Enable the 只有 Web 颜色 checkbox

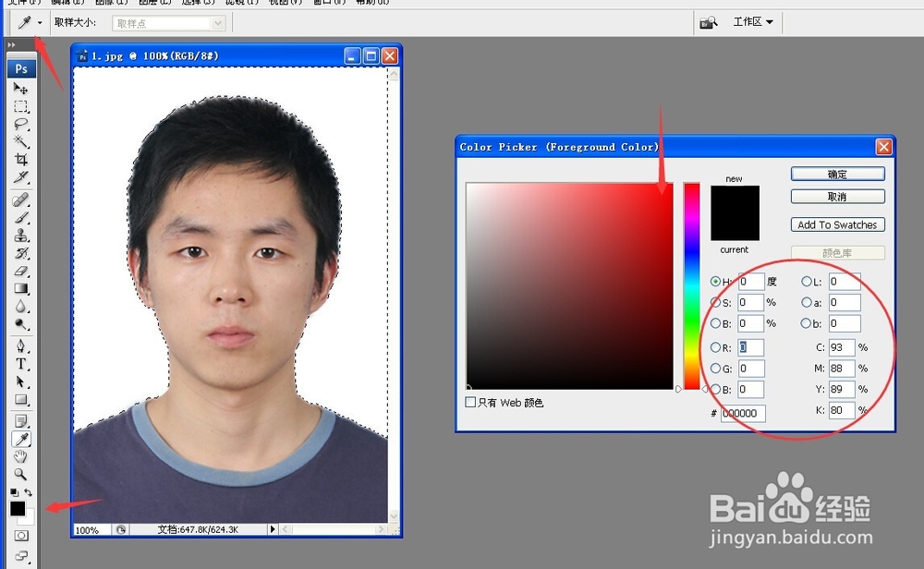[x=470, y=403]
